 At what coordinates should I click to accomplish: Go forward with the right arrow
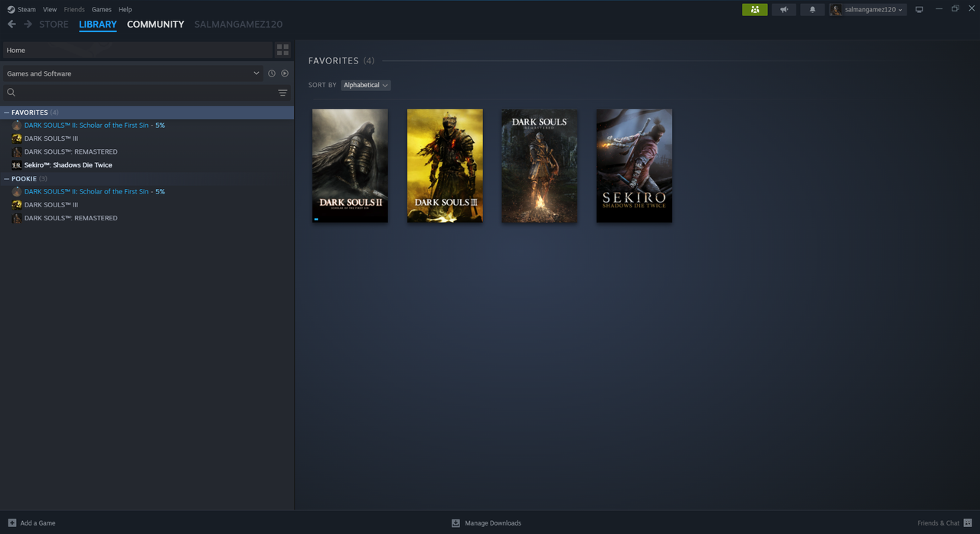point(28,24)
